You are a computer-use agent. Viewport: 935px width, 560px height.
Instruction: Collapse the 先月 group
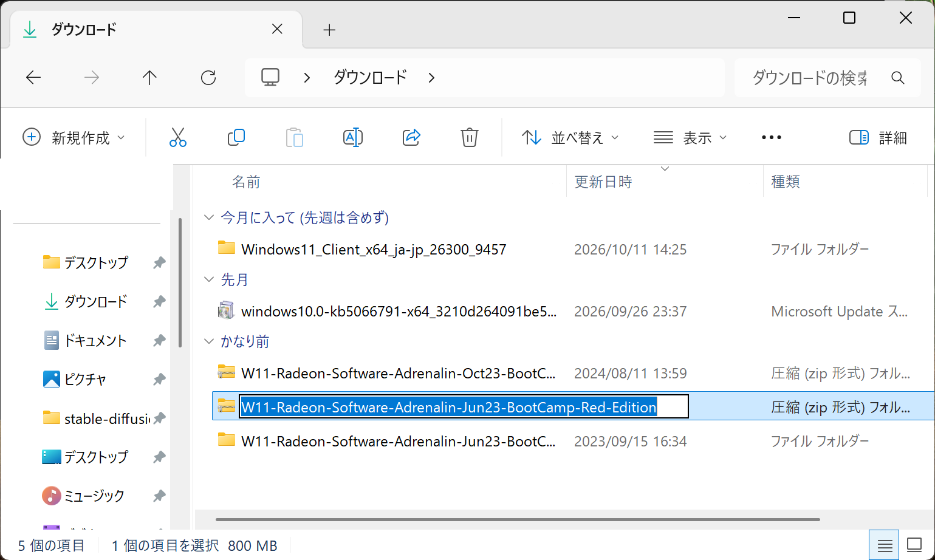point(209,279)
